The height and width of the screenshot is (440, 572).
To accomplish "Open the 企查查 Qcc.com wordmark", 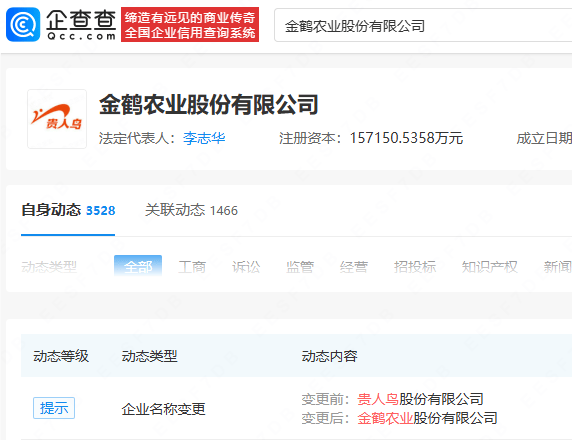I will point(81,24).
